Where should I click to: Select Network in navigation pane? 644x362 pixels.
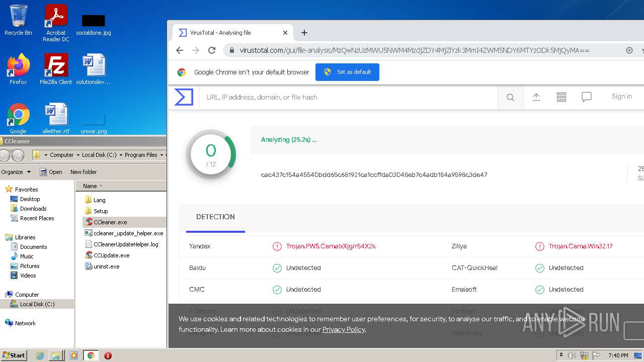(21, 323)
